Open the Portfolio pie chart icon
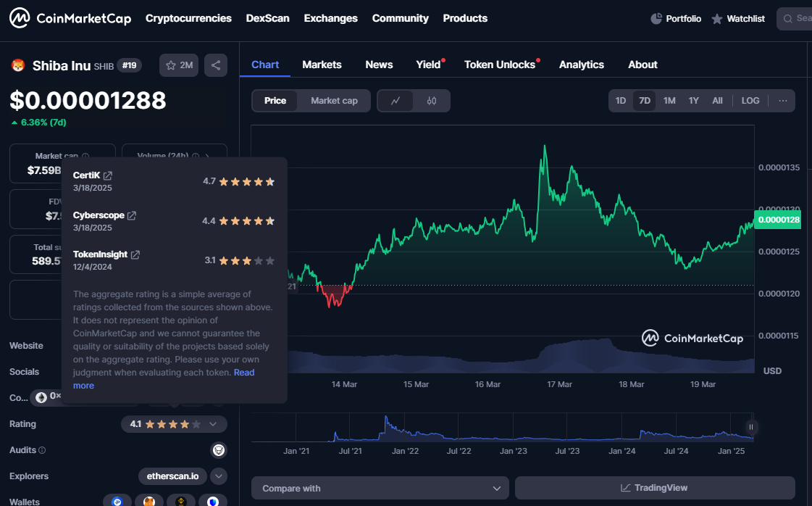This screenshot has width=812, height=506. point(656,19)
